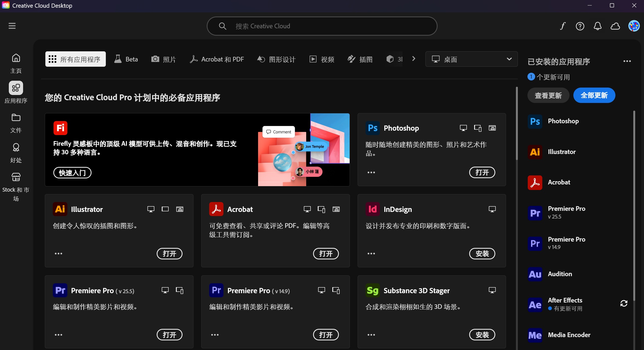Screen dimensions: 644x350
Task: Install InDesign with the 安装 button
Action: [x=482, y=254]
